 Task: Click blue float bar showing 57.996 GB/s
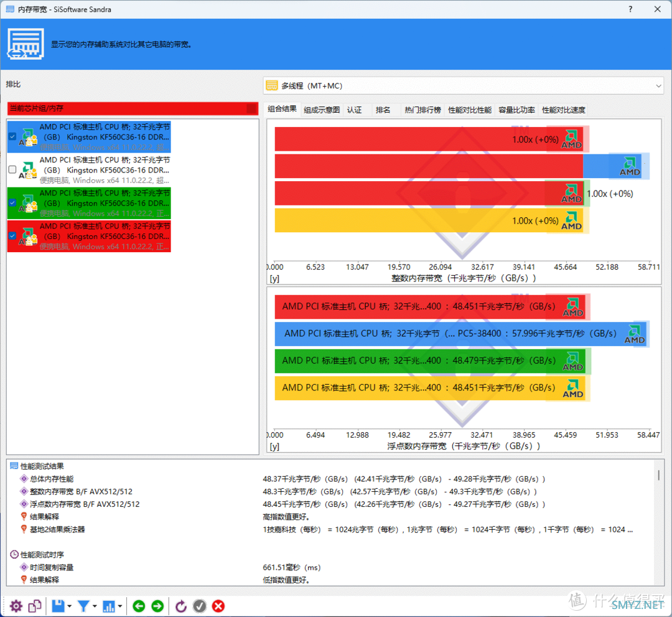click(461, 334)
